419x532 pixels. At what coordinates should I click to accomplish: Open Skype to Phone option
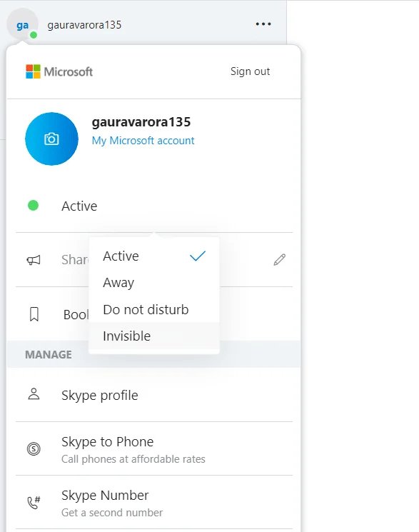pyautogui.click(x=154, y=449)
